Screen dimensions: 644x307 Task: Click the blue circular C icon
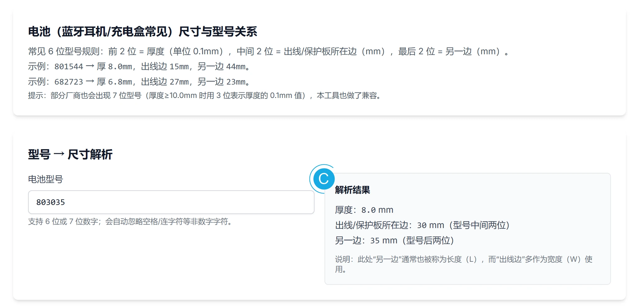[x=324, y=179]
